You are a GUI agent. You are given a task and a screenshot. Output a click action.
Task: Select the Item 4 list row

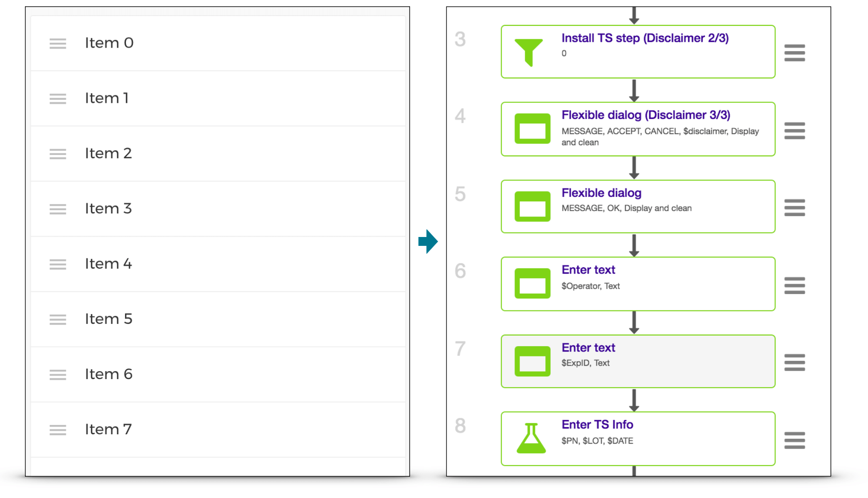pos(218,264)
